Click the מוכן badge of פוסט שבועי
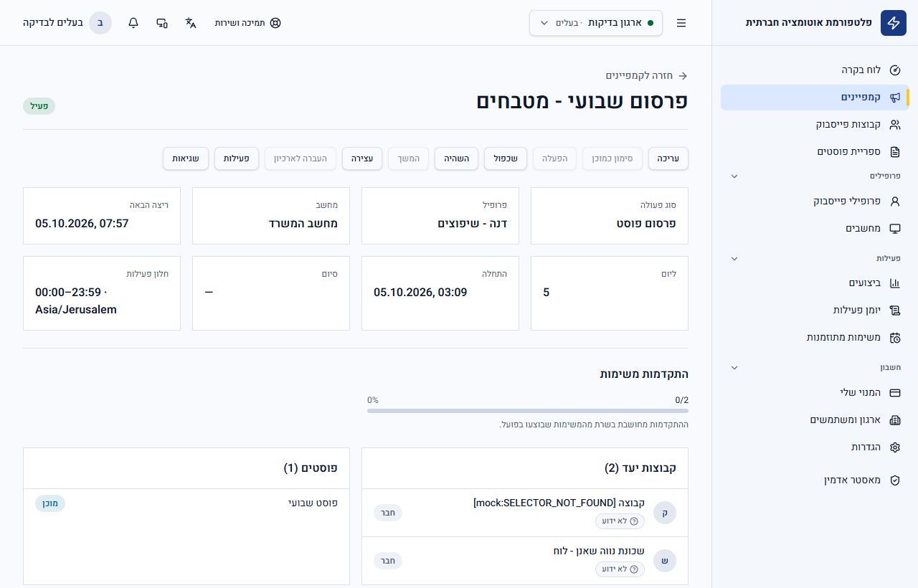 click(50, 503)
